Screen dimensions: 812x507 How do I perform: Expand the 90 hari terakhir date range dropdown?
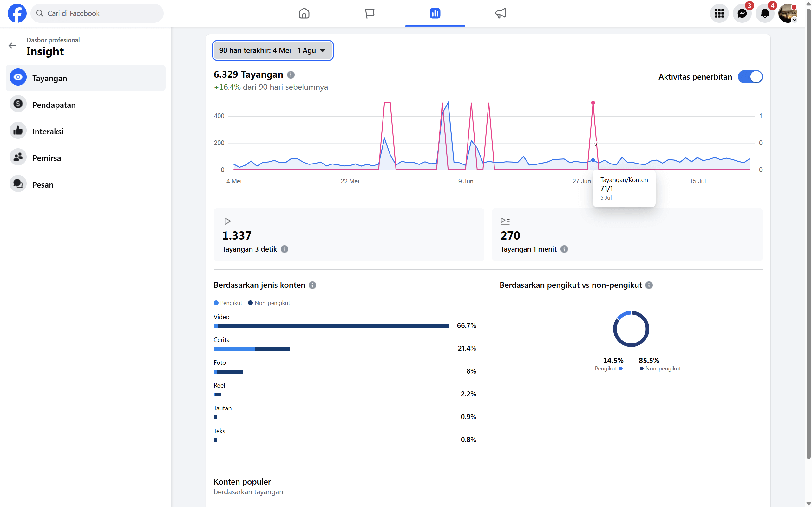tap(272, 50)
